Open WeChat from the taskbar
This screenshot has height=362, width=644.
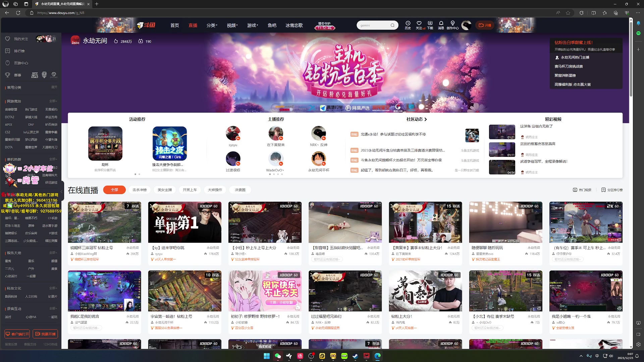pyautogui.click(x=278, y=356)
